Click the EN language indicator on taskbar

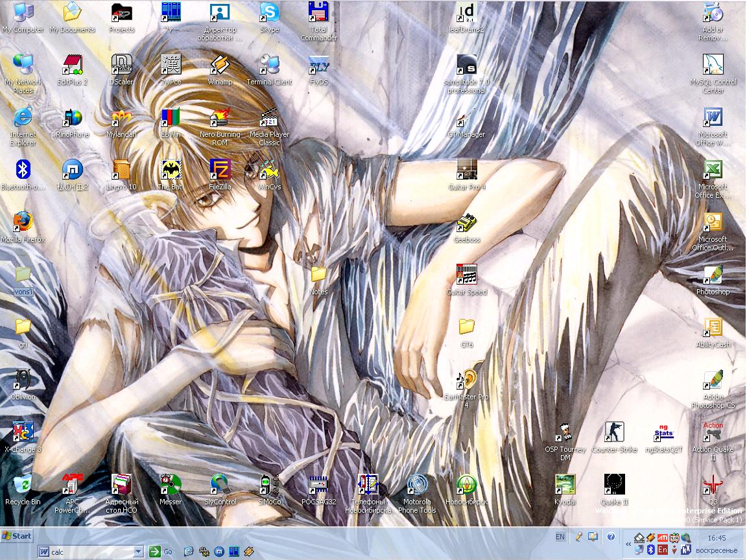(x=560, y=537)
